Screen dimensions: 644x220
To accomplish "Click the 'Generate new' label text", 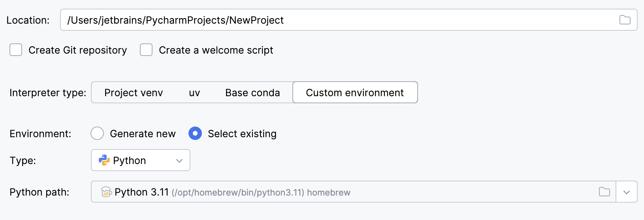I will [143, 134].
